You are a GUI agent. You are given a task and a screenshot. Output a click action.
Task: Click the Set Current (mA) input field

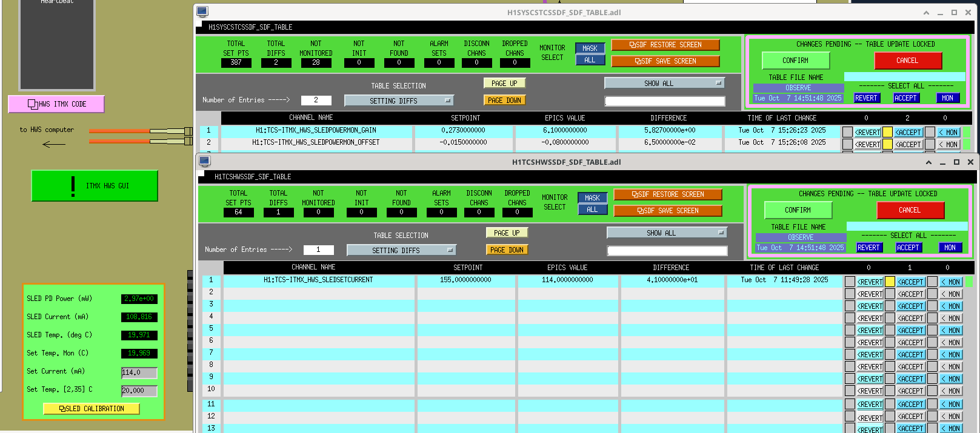[x=139, y=372]
